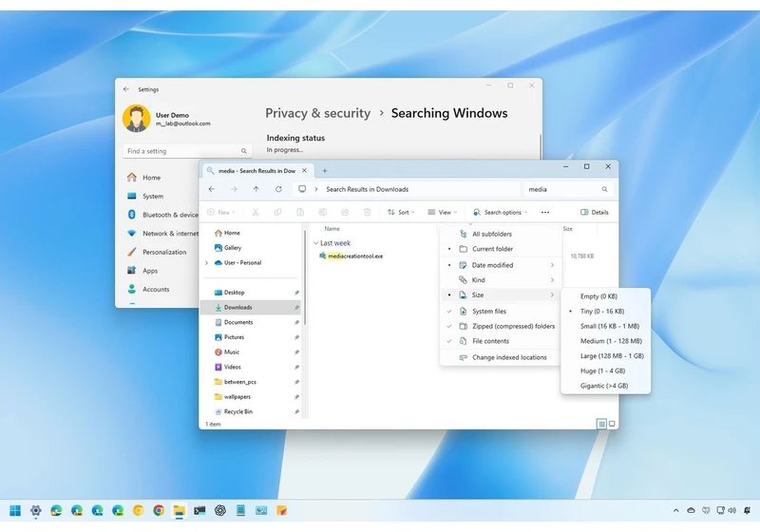This screenshot has width=760, height=532.
Task: Switch to large thumbnails view icon in status bar
Action: 612,424
